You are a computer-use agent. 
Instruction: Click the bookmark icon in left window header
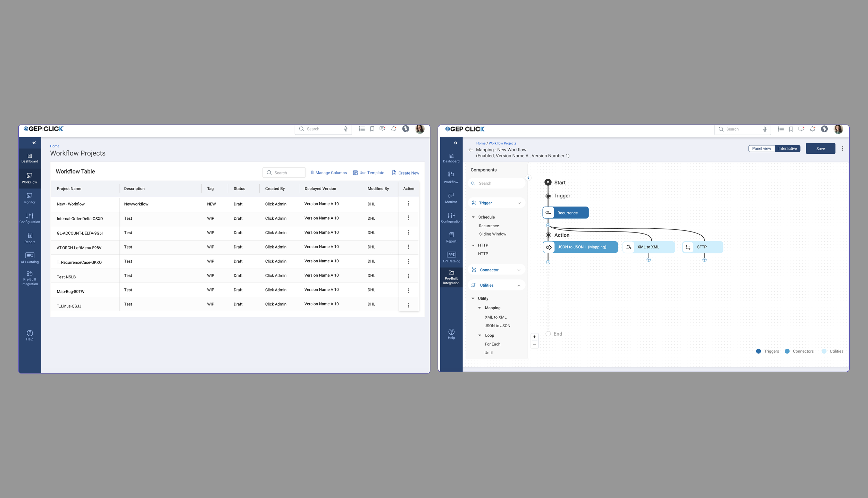point(372,129)
